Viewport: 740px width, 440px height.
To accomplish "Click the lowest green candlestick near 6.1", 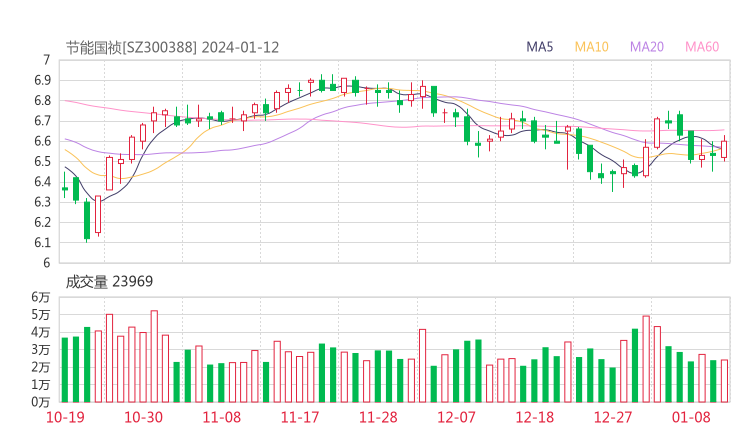I will [x=87, y=220].
